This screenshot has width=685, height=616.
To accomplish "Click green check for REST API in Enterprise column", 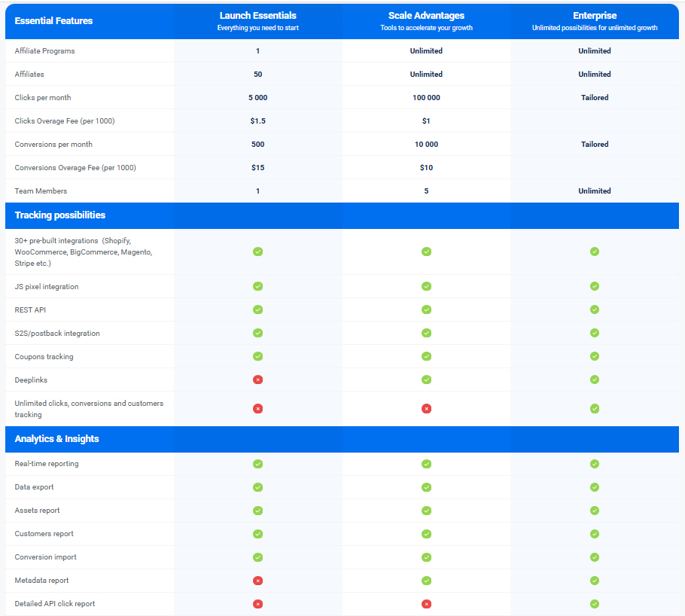I will [595, 310].
